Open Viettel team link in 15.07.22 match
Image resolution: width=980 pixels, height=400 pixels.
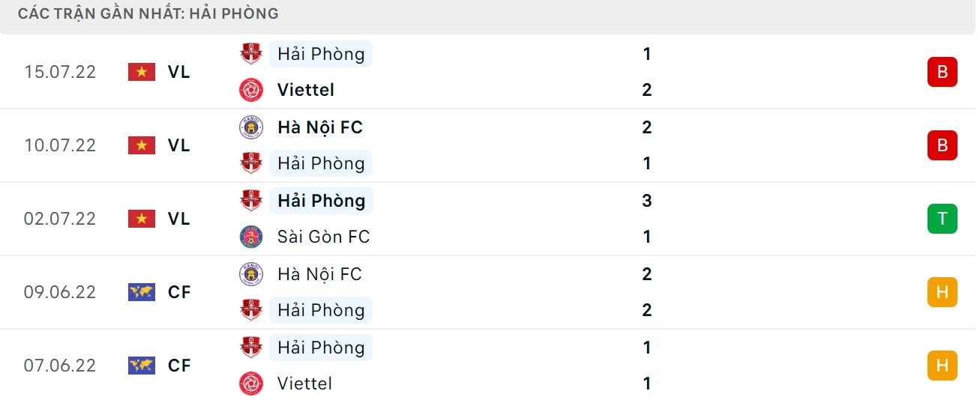click(305, 90)
